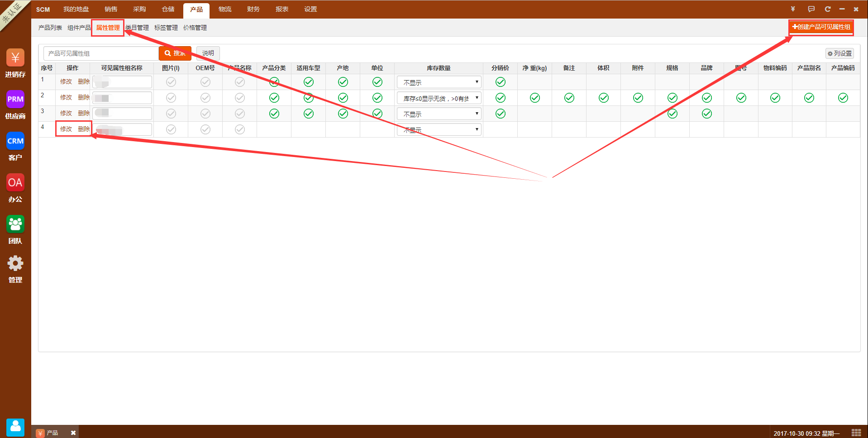Open the 设置 top menu
This screenshot has height=438, width=868.
[310, 9]
